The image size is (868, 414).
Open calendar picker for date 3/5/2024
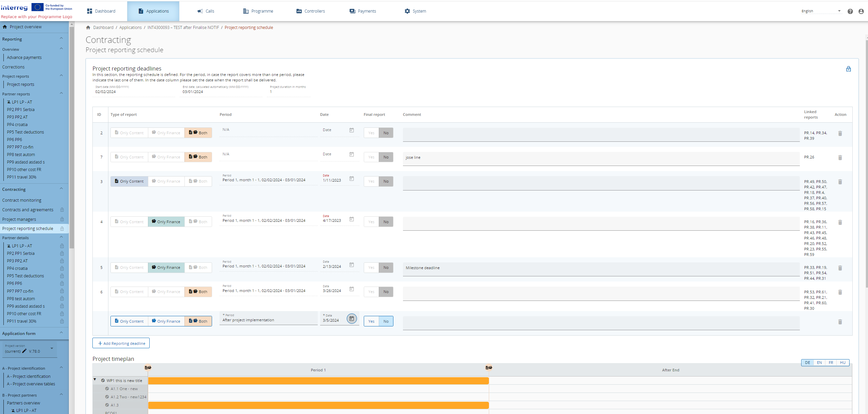(351, 319)
